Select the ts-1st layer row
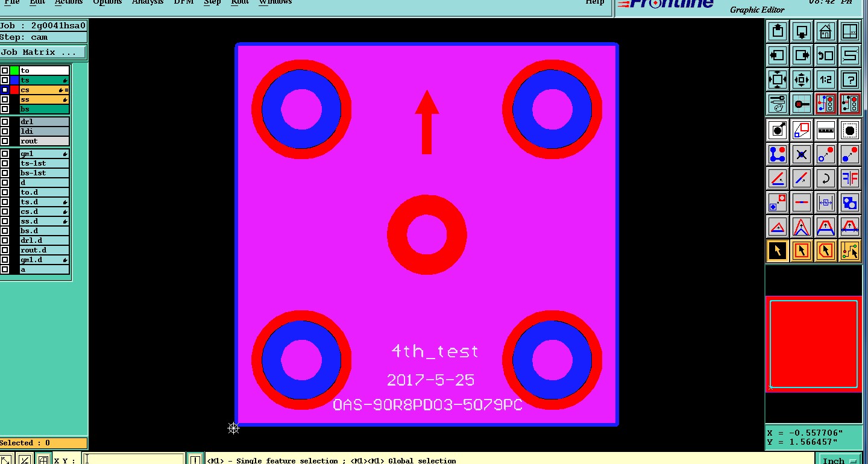 tap(44, 163)
